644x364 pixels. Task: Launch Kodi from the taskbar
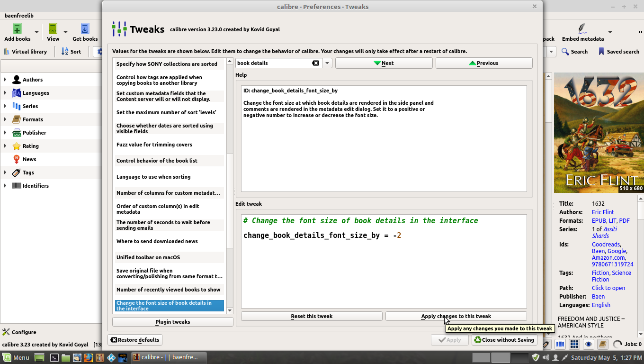click(x=111, y=357)
